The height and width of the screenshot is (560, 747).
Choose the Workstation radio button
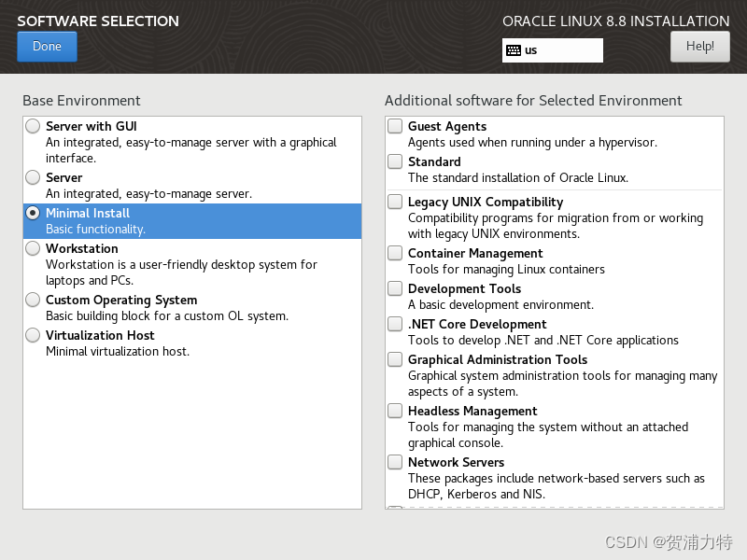point(33,248)
